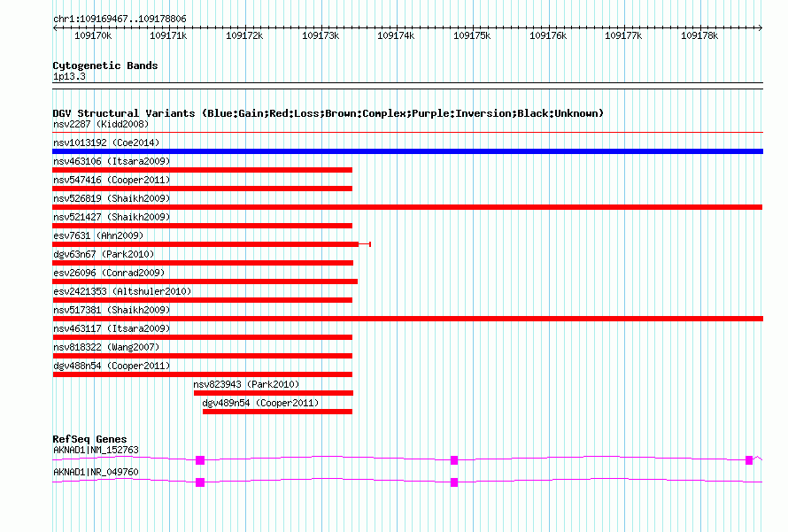788x532 pixels.
Task: Click the AKNAD1|NR_049760 transcript label
Action: point(96,472)
